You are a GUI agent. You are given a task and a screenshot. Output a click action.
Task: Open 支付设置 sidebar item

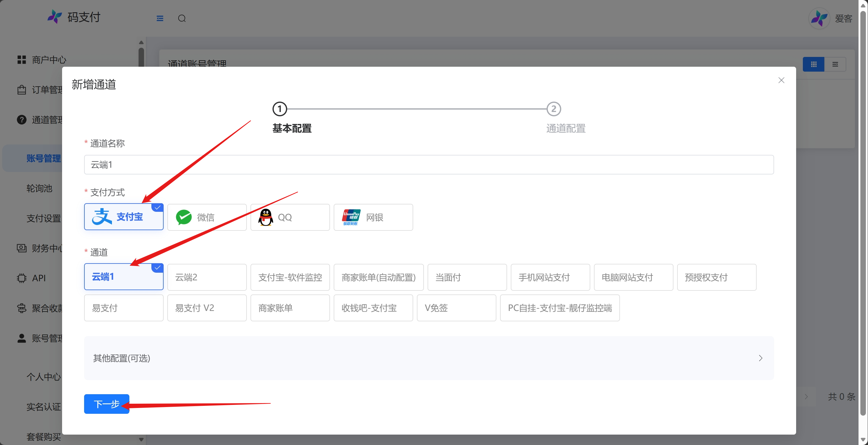[44, 218]
